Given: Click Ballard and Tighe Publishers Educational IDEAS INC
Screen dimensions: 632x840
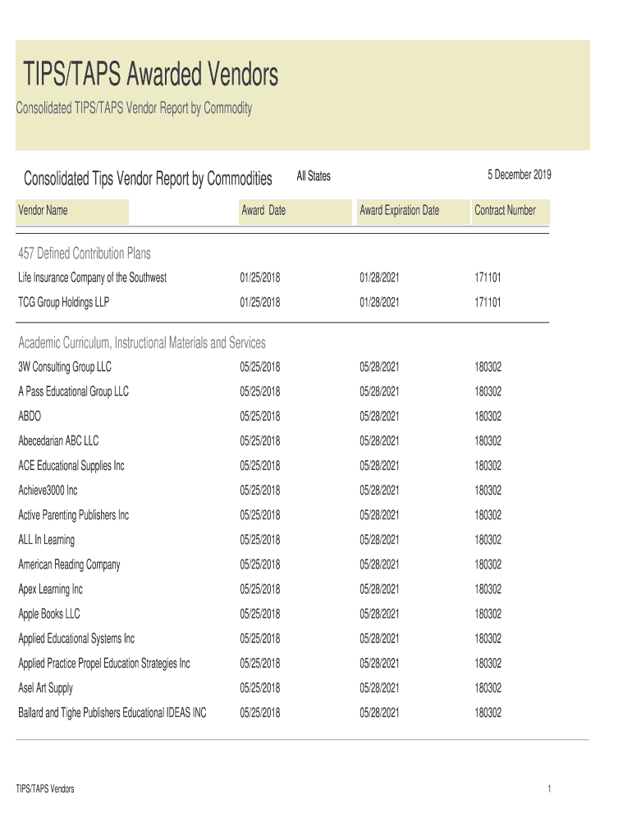Looking at the screenshot, I should tap(112, 713).
